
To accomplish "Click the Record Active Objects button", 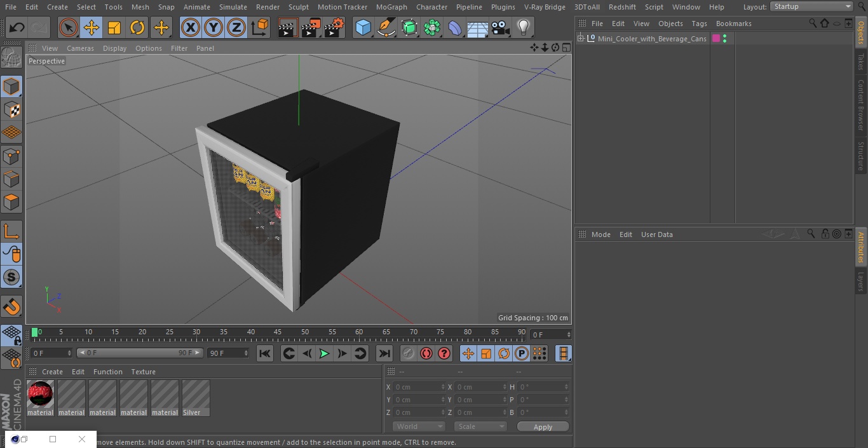I will (x=408, y=353).
